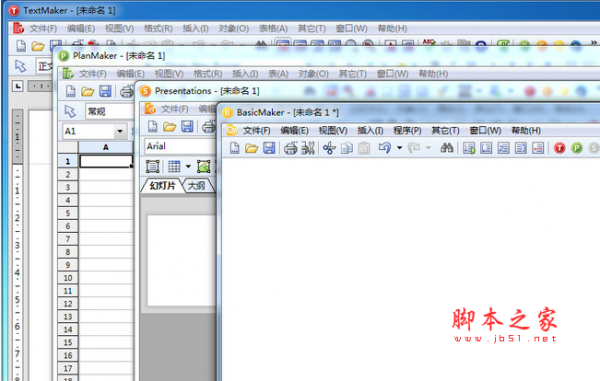Expand the table icon dropdown arrow in Presentations
Screen dimensions: 600x381
pos(188,166)
